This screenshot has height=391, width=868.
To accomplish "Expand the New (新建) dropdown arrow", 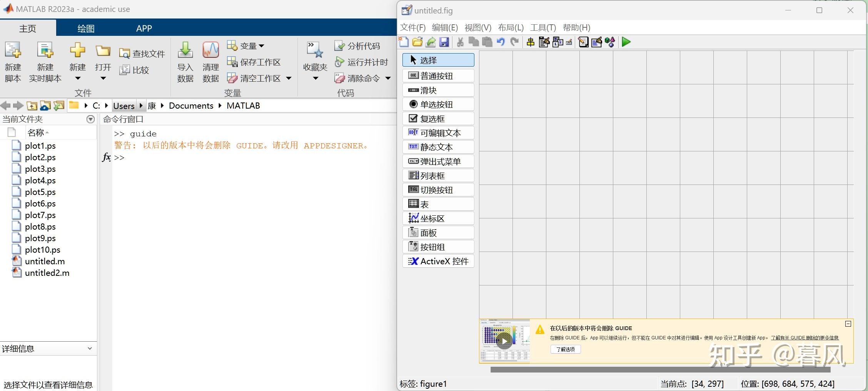I will point(78,78).
